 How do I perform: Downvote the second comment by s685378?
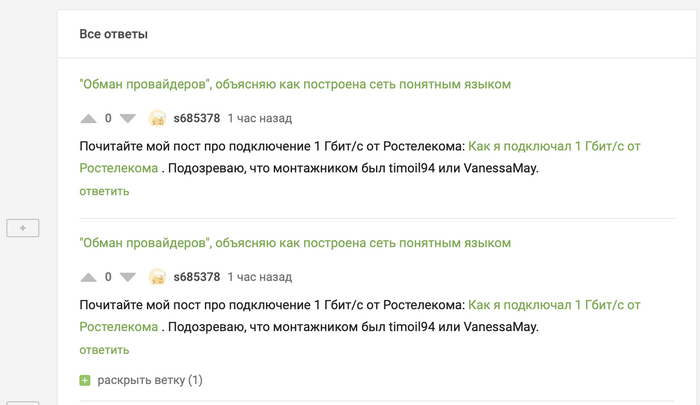coord(127,277)
